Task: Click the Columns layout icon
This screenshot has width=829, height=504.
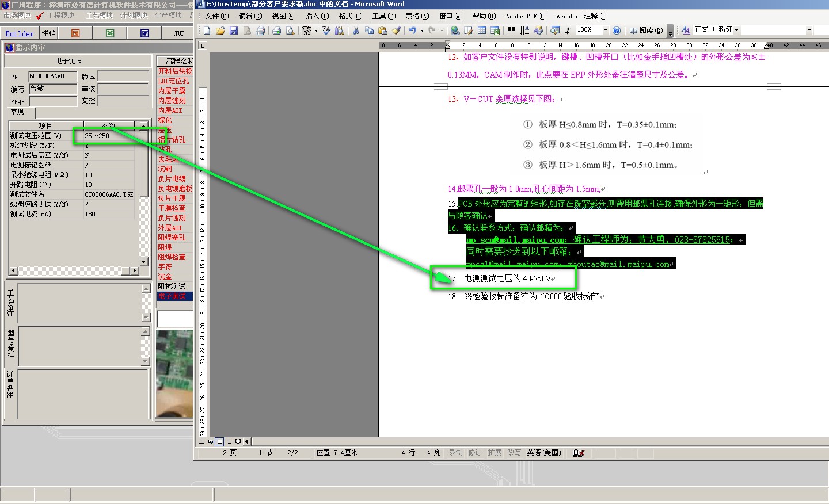Action: pos(511,30)
